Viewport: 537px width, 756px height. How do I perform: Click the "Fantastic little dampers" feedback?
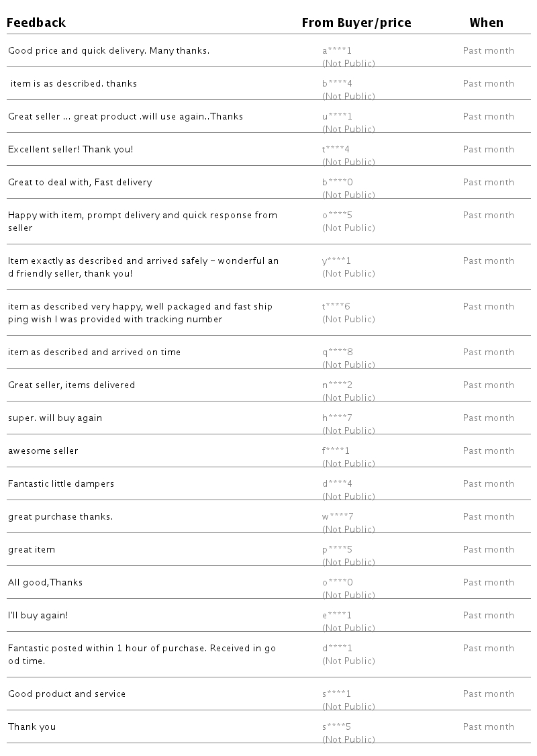(x=61, y=484)
